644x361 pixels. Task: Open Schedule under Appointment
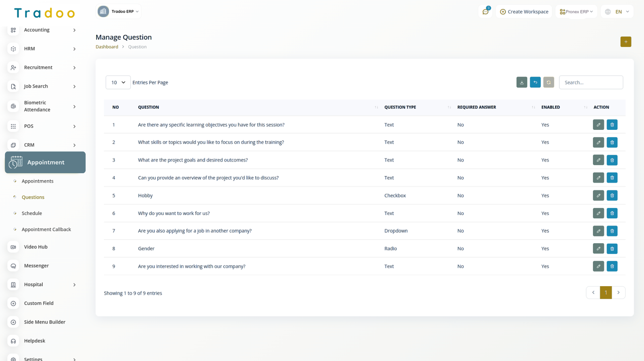[x=32, y=213]
